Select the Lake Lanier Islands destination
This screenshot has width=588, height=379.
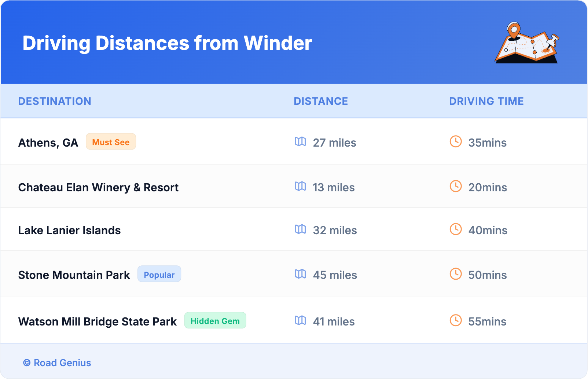click(x=69, y=231)
